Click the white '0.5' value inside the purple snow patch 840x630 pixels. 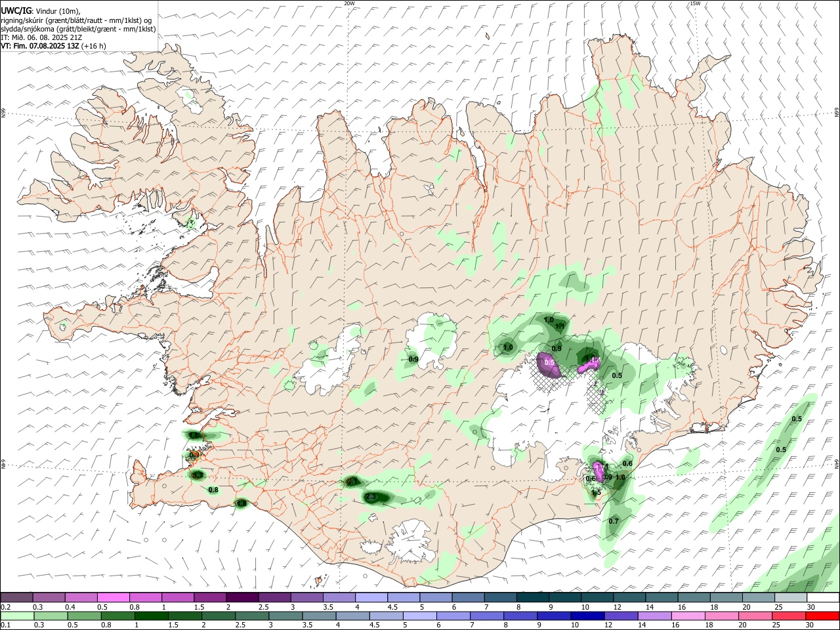coord(549,362)
